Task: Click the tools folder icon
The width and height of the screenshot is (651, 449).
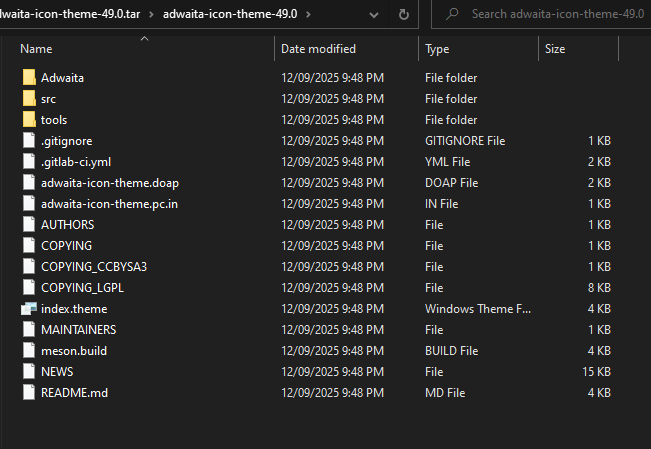Action: [28, 120]
